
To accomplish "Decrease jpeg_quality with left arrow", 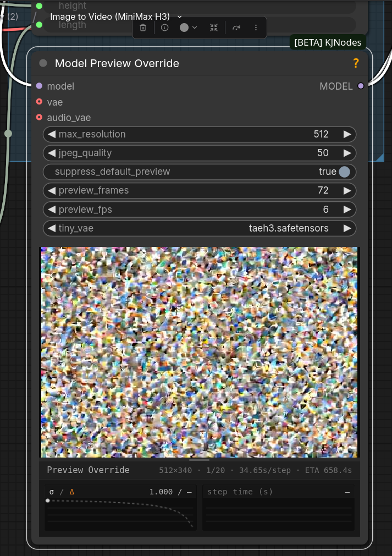I will 52,153.
